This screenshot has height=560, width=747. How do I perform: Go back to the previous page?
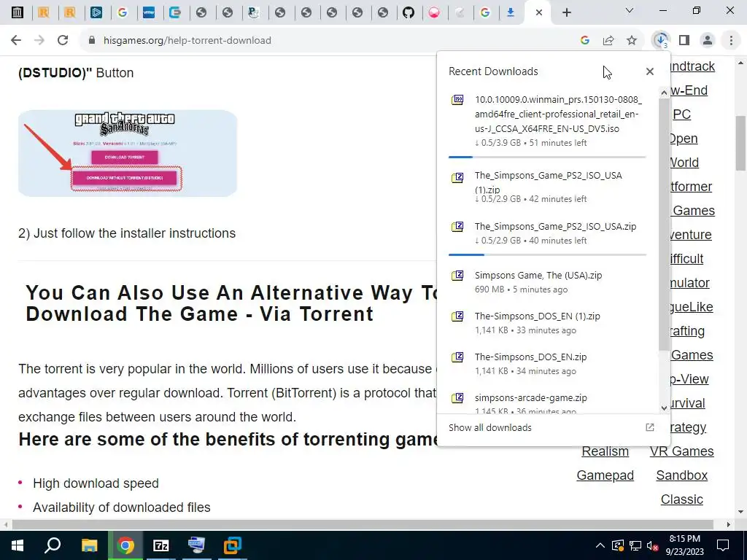[16, 41]
